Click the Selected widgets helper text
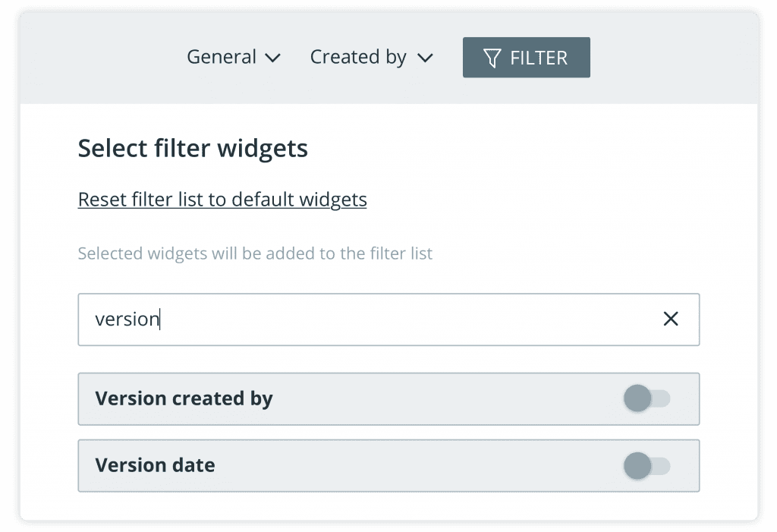This screenshot has height=532, width=777. pos(255,253)
